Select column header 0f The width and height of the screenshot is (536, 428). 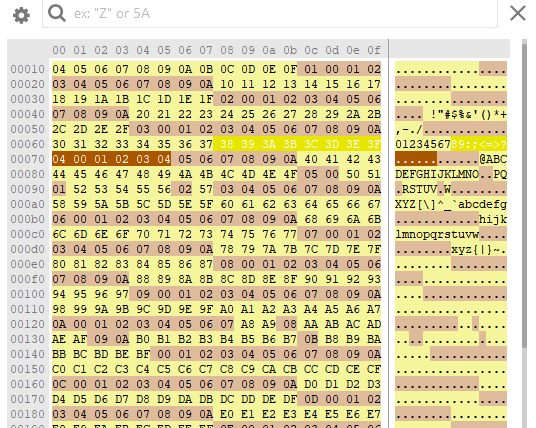pos(374,51)
